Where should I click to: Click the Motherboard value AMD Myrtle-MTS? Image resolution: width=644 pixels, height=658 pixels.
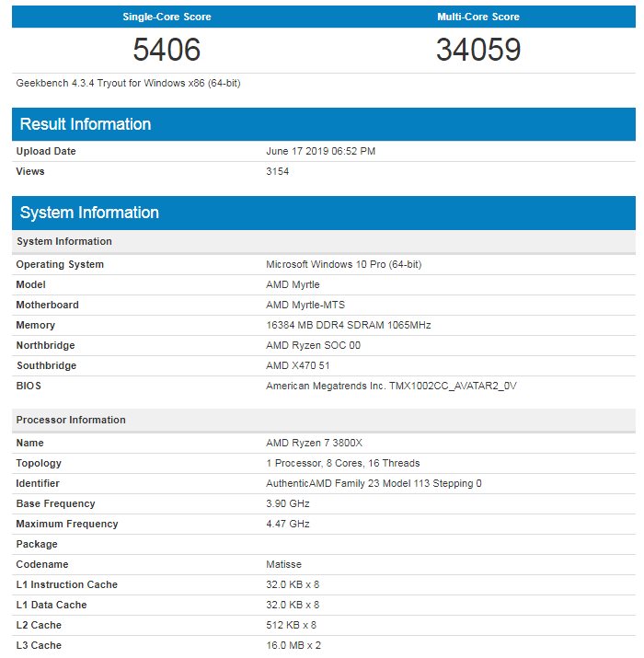[305, 305]
